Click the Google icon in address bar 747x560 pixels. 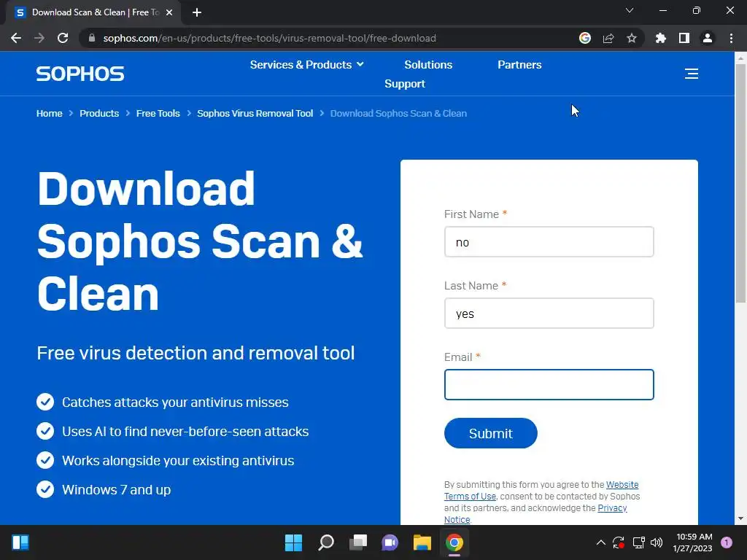tap(585, 38)
